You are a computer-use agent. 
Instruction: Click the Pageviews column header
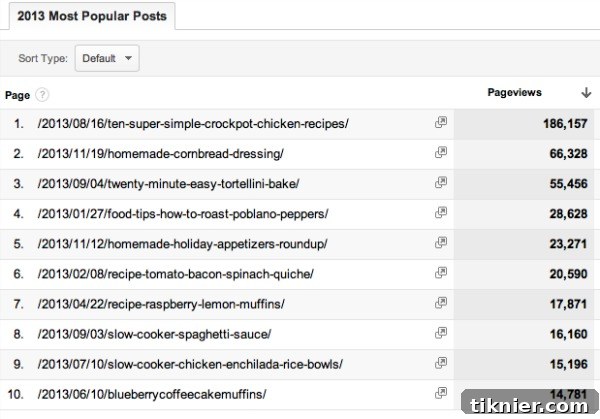(514, 92)
